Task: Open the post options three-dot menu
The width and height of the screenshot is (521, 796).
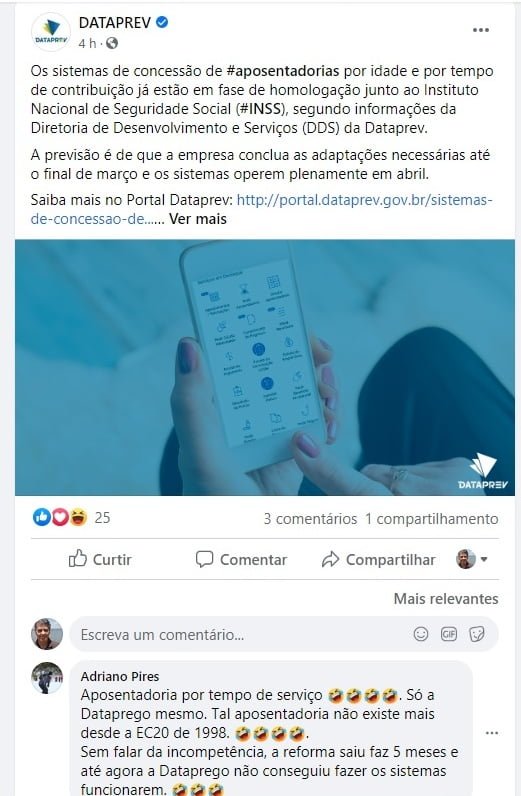Action: coord(480,30)
